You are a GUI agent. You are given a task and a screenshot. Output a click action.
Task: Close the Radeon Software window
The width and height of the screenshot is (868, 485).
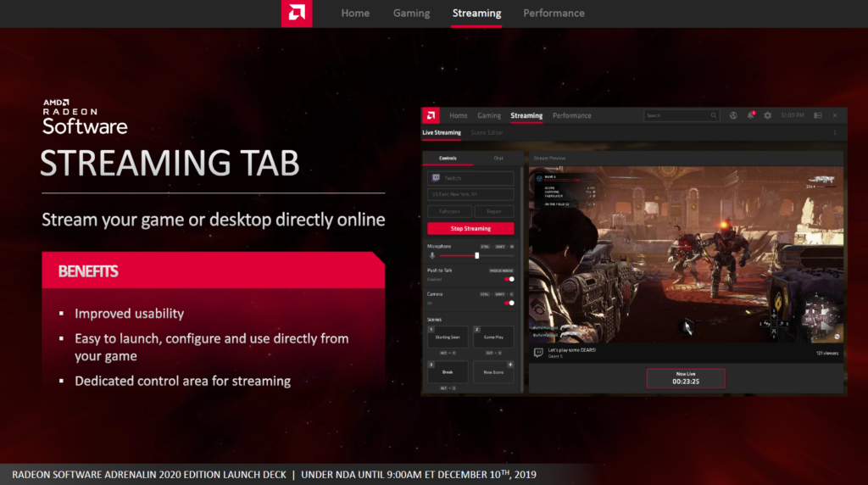click(x=835, y=115)
